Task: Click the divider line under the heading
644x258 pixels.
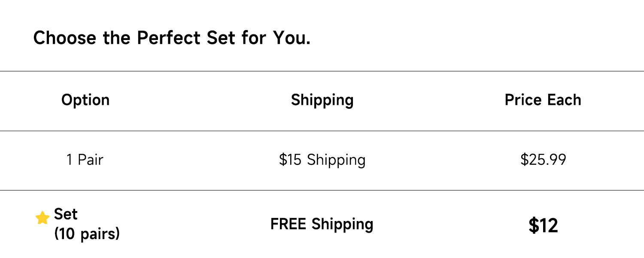Action: [322, 71]
